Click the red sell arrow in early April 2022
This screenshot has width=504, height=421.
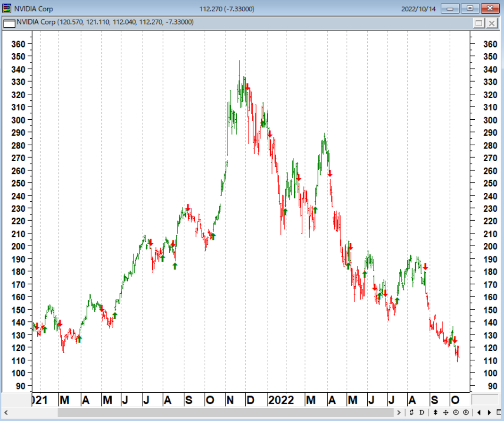[x=330, y=173]
